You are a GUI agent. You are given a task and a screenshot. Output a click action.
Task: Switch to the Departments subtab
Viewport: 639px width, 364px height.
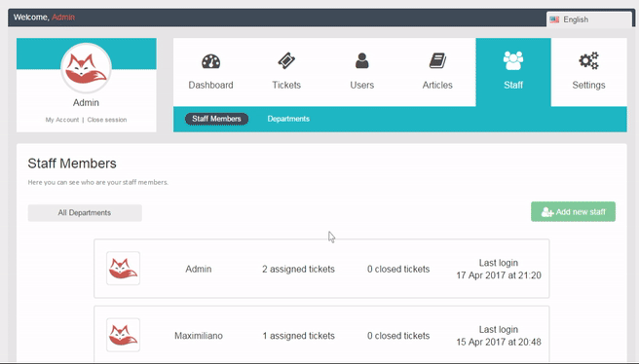coord(288,119)
